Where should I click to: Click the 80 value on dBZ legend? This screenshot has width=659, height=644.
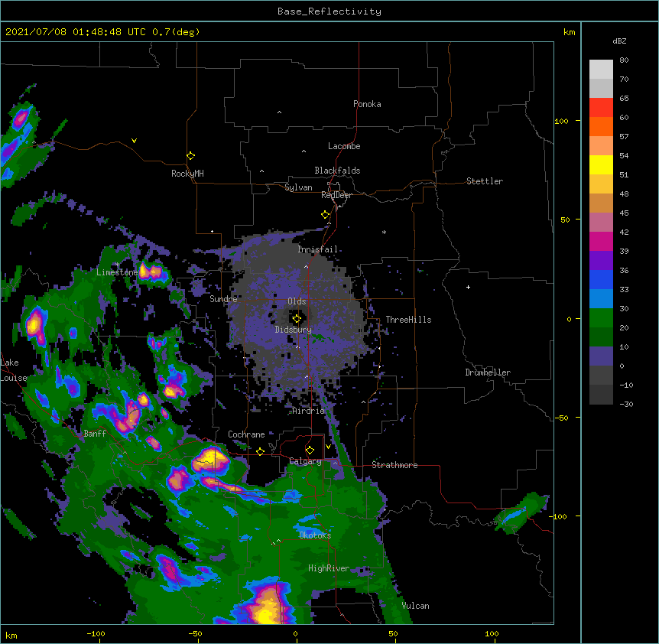[x=624, y=60]
